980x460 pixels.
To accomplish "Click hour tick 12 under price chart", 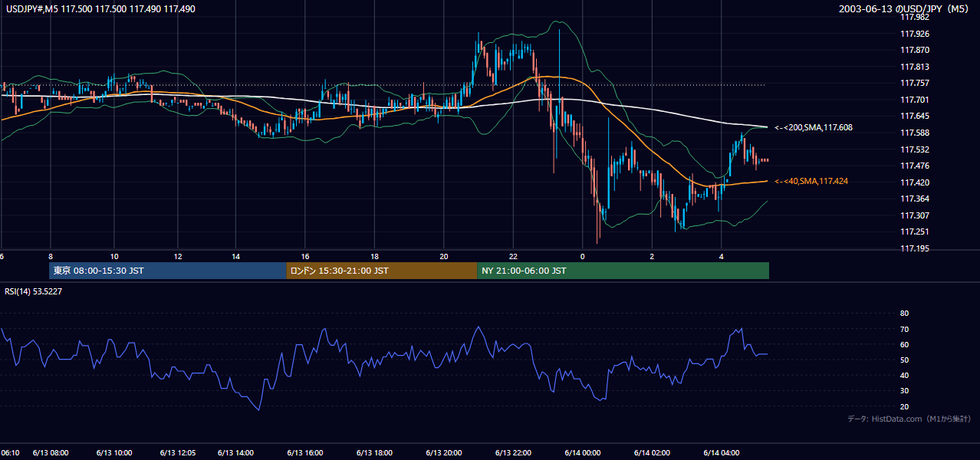I will pos(176,256).
